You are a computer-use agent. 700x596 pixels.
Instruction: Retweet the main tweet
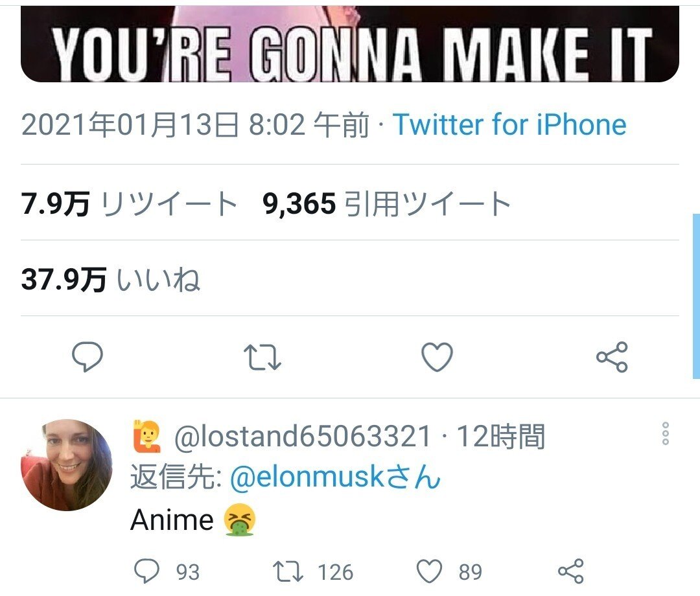coord(262,358)
